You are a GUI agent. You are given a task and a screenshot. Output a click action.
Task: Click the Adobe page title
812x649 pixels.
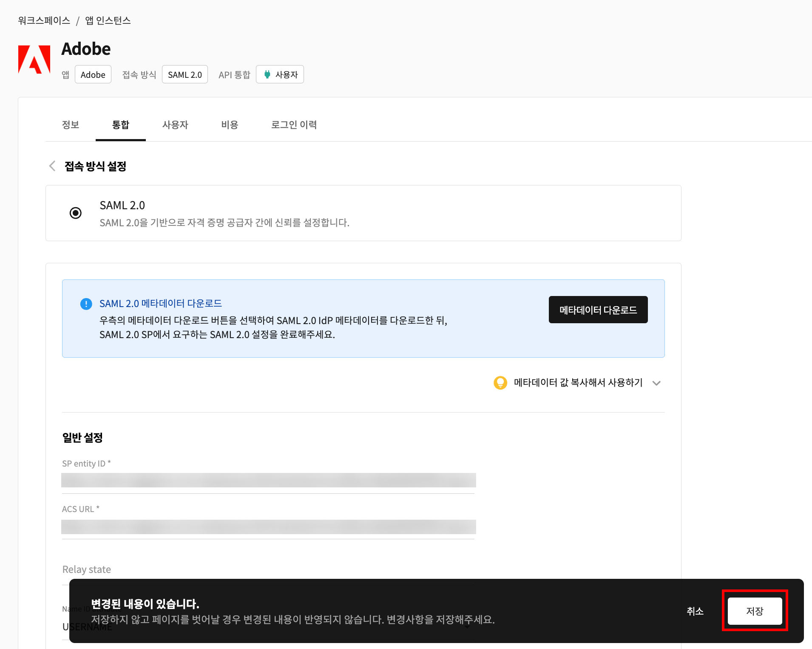point(86,49)
